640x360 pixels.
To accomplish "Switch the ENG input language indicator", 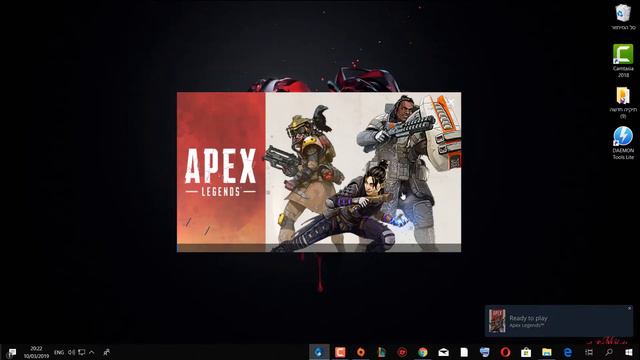I will [x=59, y=352].
